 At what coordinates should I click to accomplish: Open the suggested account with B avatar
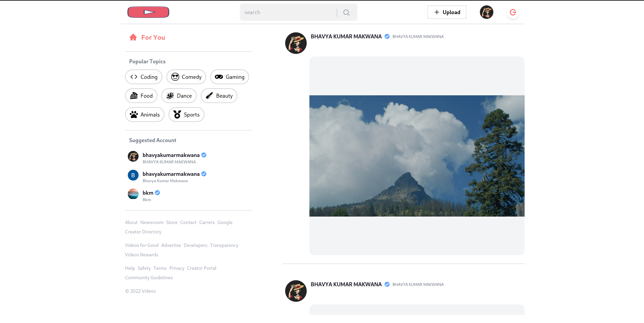click(x=167, y=176)
